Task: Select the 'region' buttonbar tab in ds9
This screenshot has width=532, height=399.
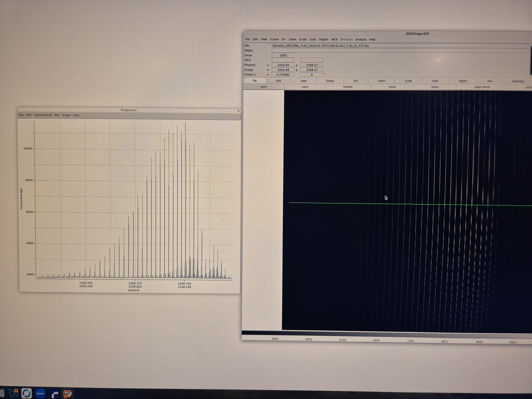Action: point(463,81)
